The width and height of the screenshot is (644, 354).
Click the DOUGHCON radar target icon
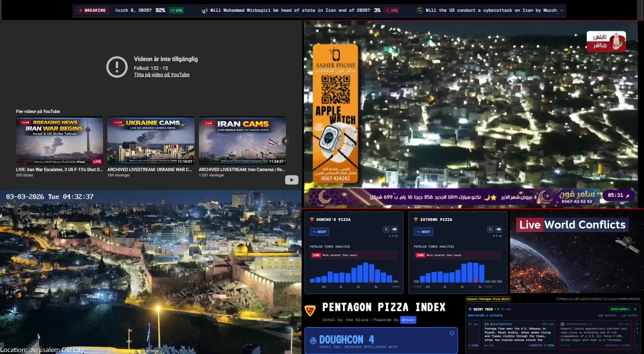313,340
